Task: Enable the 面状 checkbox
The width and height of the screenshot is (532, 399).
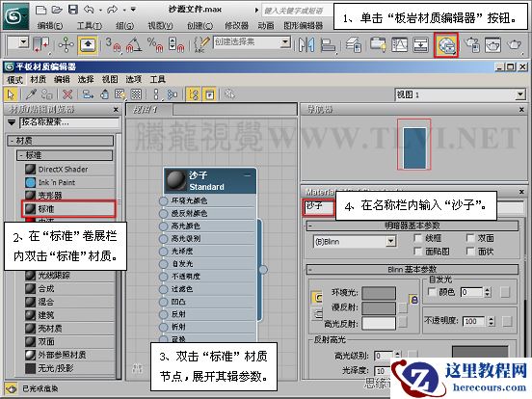Action: [470, 252]
